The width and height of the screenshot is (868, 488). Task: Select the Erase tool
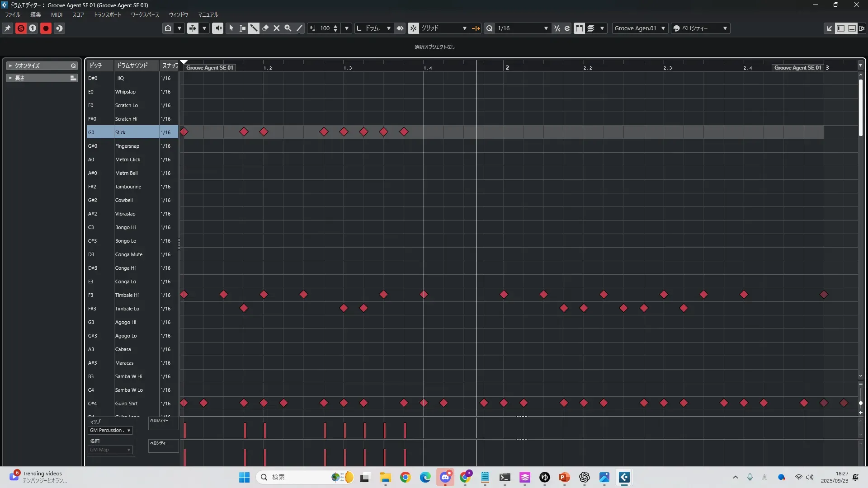[265, 28]
